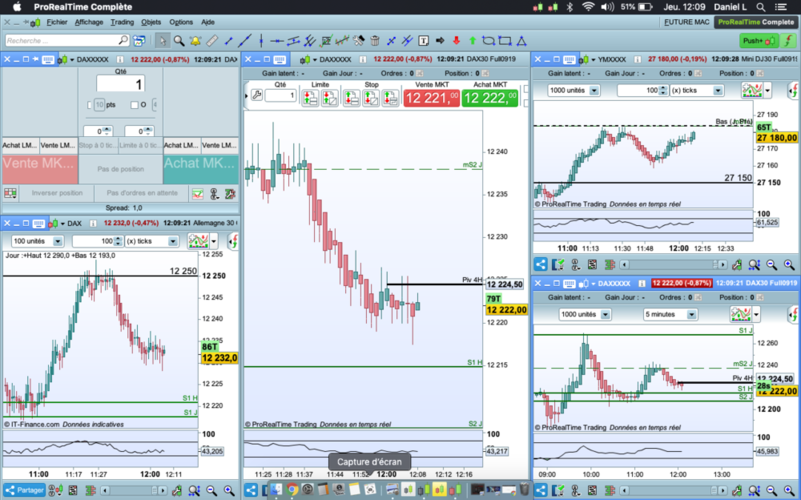This screenshot has width=801, height=500.
Task: Click the Recherche search field
Action: click(67, 40)
